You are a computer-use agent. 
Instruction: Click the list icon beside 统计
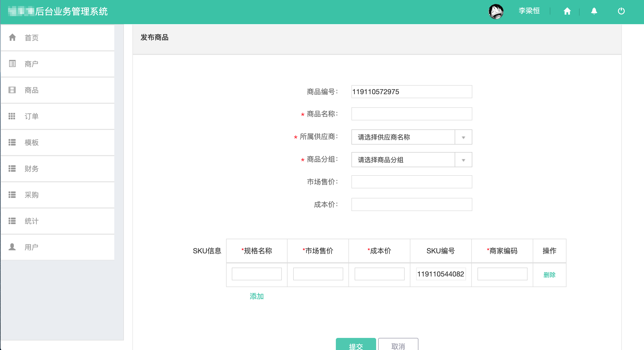point(12,221)
